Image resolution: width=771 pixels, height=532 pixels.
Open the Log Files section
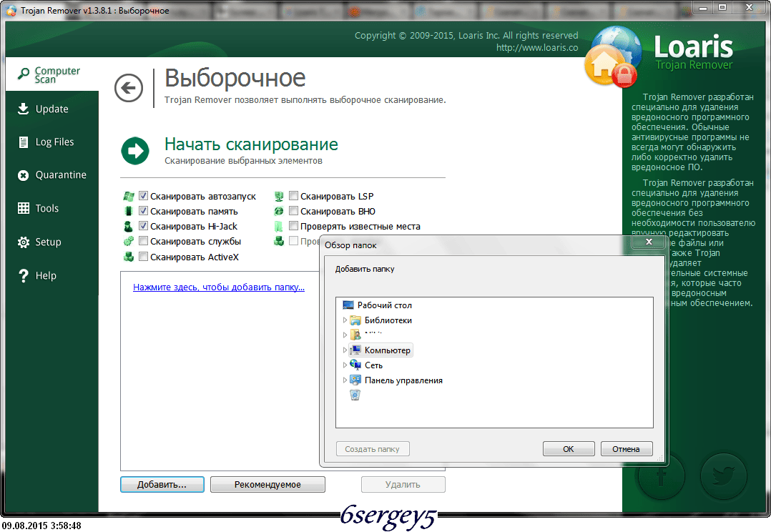pos(52,142)
